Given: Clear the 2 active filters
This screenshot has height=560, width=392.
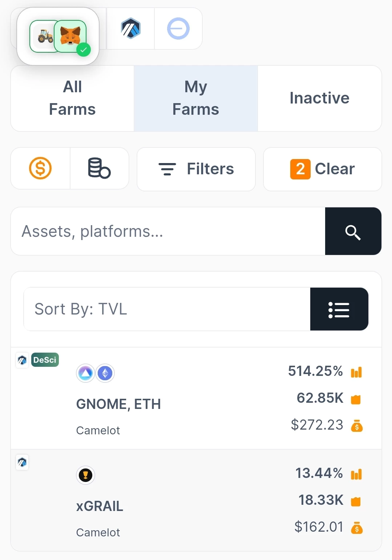Looking at the screenshot, I should 323,169.
